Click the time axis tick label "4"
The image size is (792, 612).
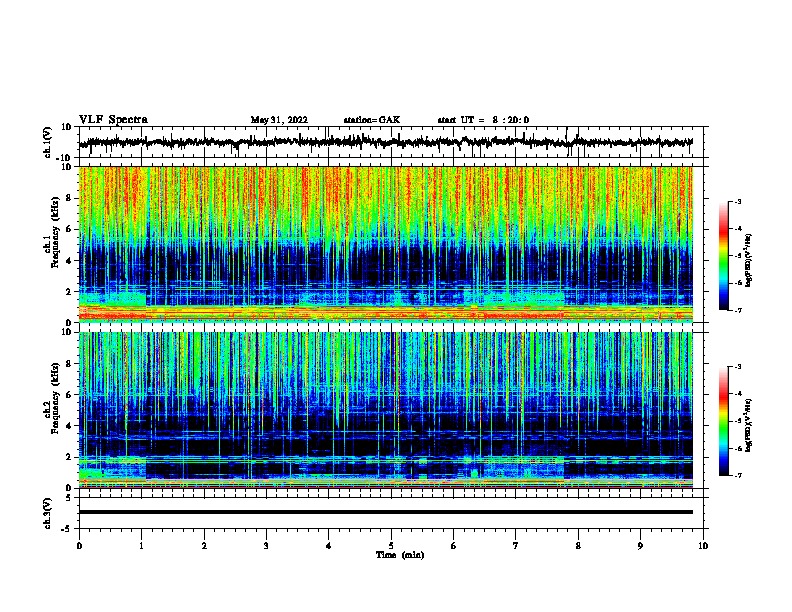[x=328, y=546]
